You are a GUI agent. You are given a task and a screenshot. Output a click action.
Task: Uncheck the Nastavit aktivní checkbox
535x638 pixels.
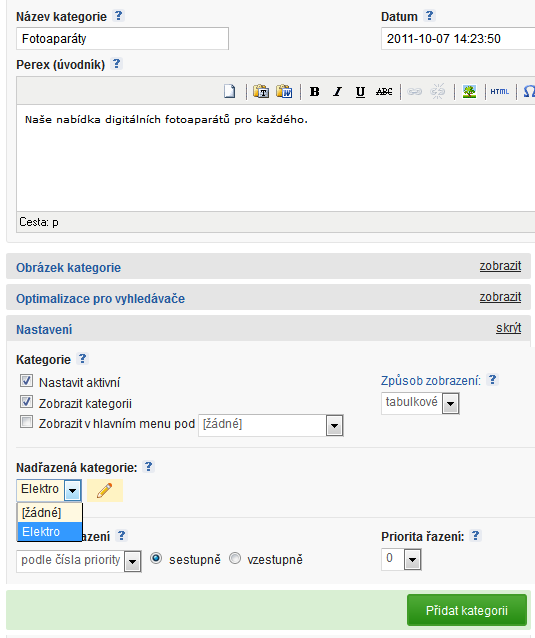(26, 381)
